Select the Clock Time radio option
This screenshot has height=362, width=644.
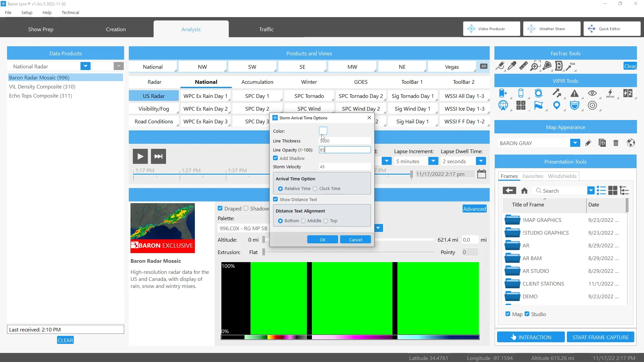(315, 189)
